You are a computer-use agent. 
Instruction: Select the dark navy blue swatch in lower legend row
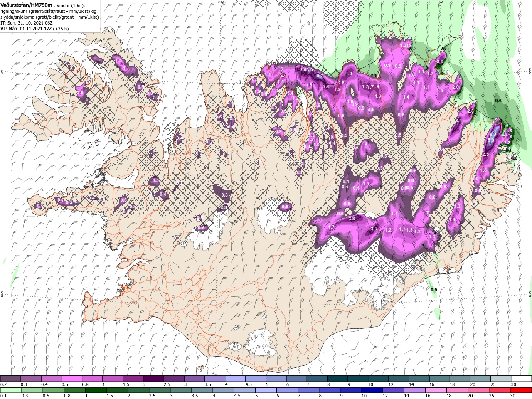[x=372, y=390]
